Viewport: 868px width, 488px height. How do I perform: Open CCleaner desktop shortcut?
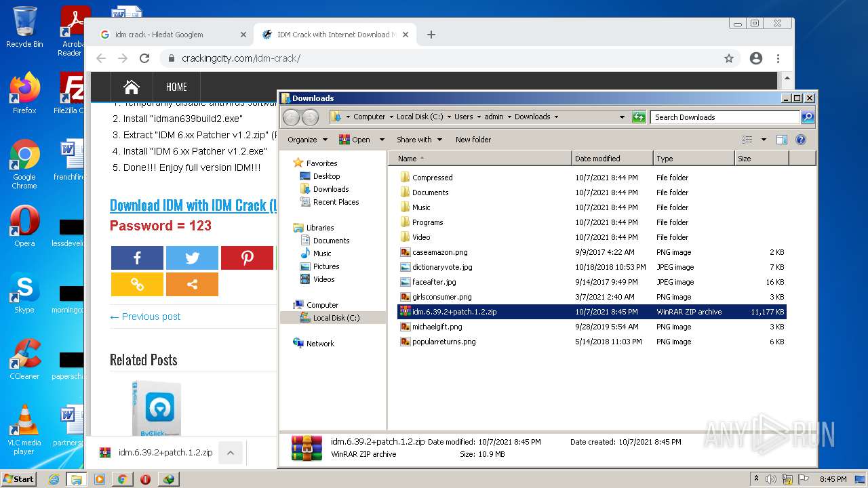24,359
